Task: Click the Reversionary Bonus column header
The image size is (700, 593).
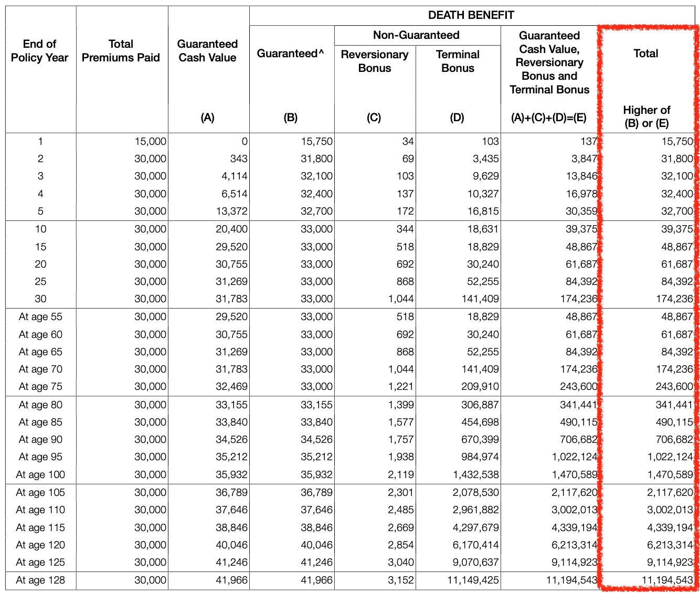Action: [374, 61]
